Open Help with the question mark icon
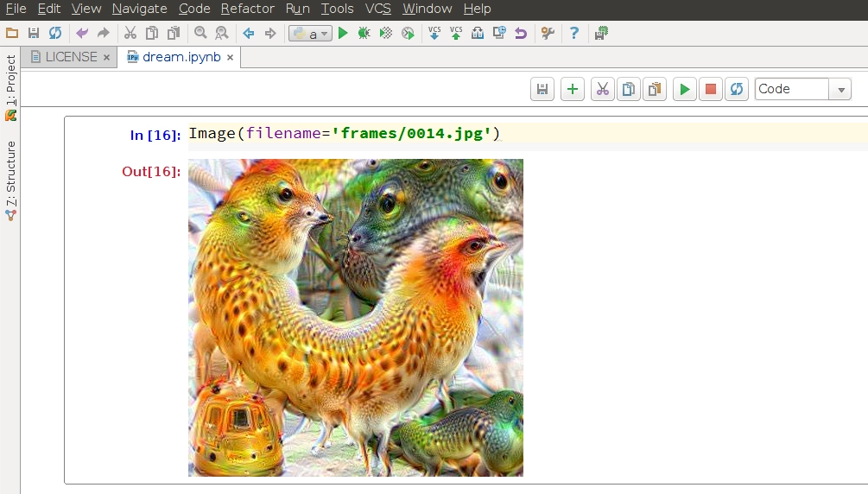 (x=574, y=33)
